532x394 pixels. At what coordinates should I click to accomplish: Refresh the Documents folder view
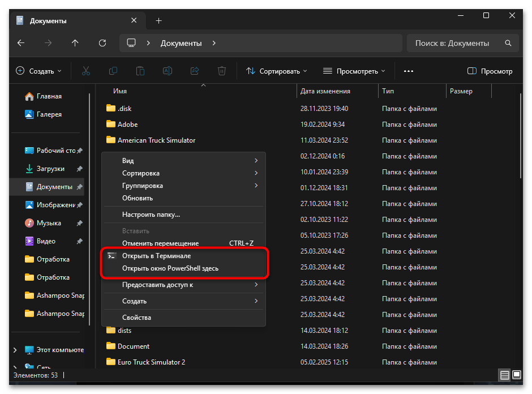click(102, 43)
